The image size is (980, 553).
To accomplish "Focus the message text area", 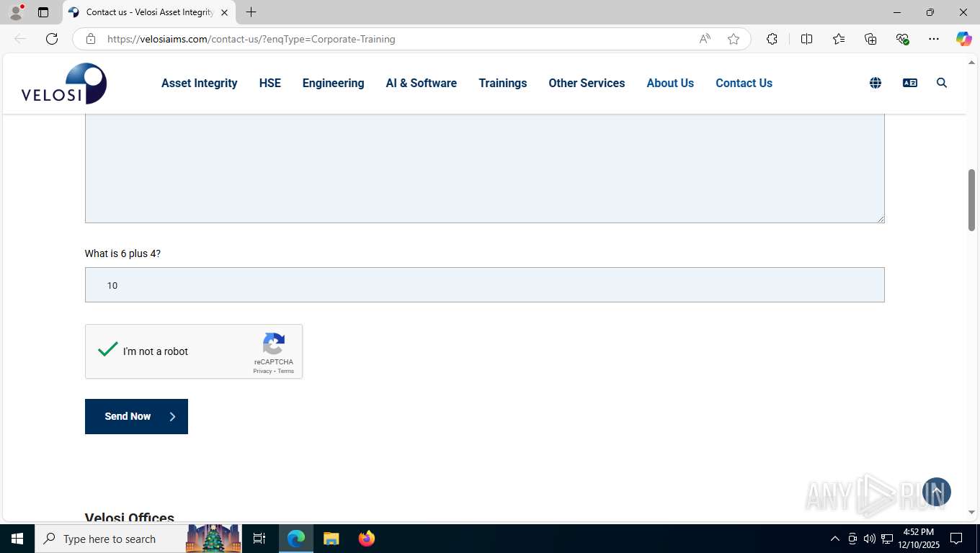I will click(484, 168).
